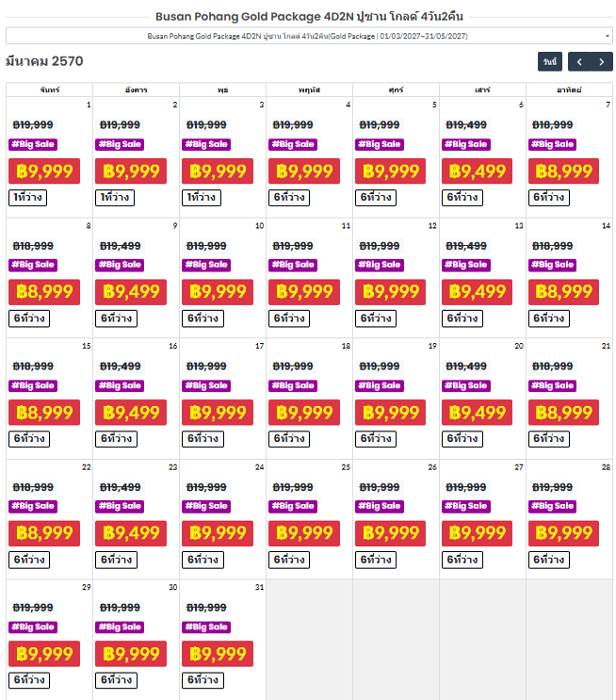Click #Big Sale tag on March 4
616x700 pixels.
pos(293,144)
